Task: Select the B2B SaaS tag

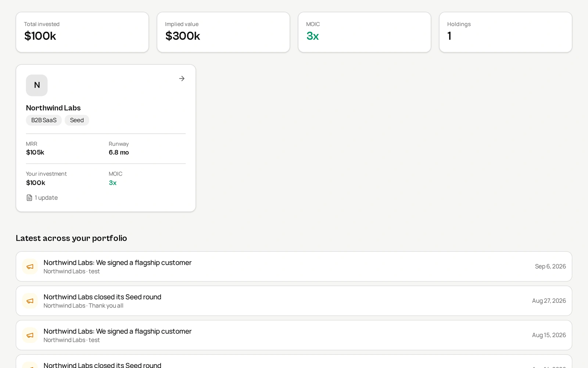Action: 44,120
